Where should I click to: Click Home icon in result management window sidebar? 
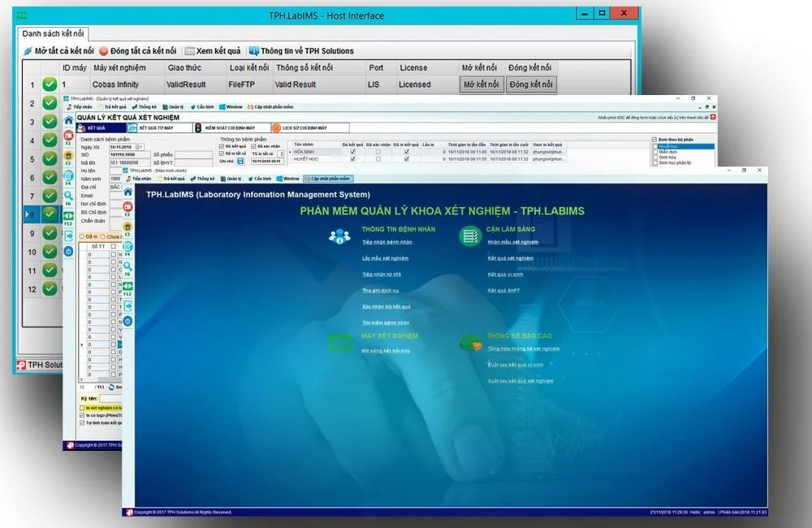[x=69, y=120]
